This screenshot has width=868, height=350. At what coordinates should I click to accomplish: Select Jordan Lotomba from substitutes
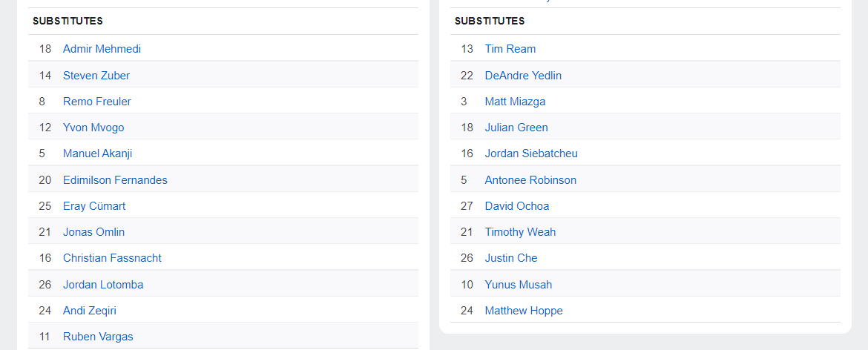[x=103, y=285]
